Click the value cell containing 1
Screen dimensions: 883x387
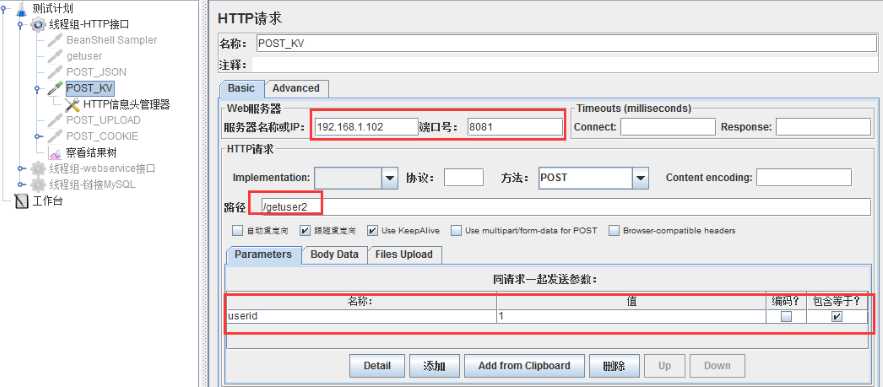[631, 317]
